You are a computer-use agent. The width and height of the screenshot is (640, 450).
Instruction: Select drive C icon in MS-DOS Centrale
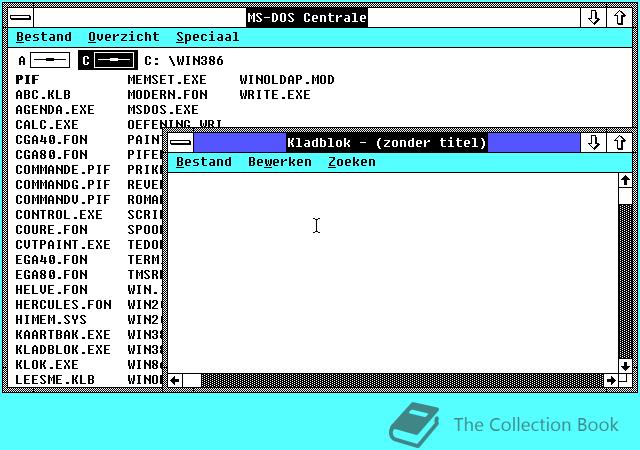click(108, 60)
